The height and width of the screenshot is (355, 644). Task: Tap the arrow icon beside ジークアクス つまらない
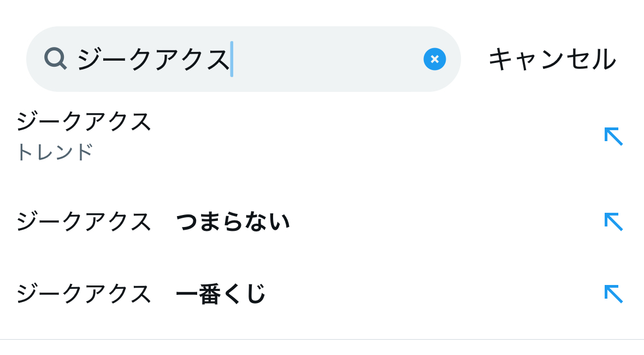(x=613, y=222)
